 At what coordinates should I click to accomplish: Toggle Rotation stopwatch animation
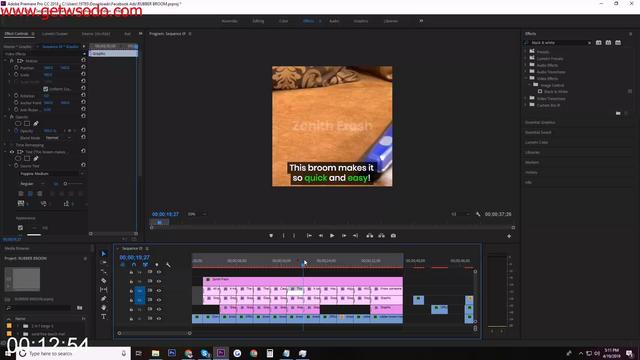click(x=16, y=96)
